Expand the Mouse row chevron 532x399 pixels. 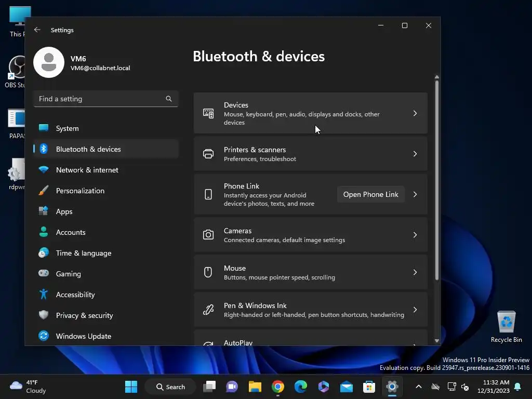(x=415, y=272)
